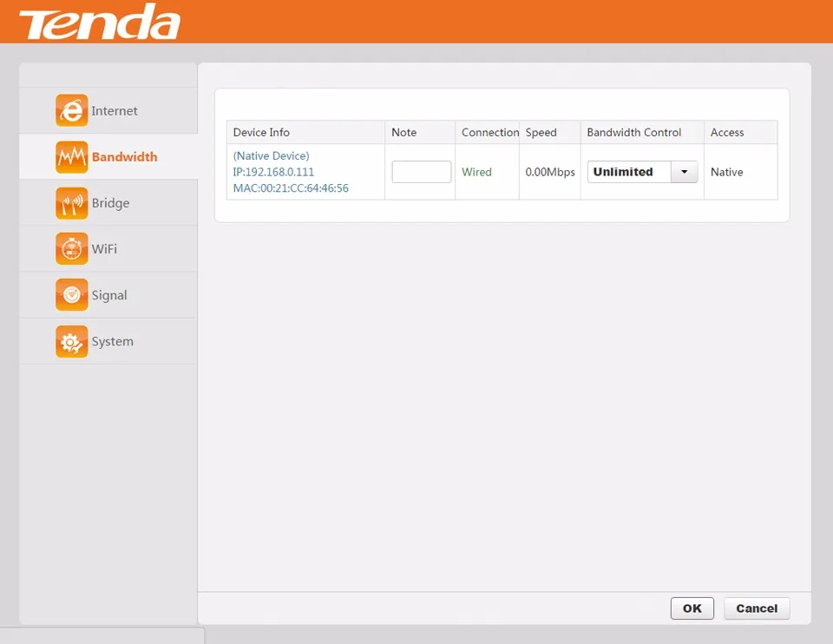Click the Bridge antenna icon
Screen dimensions: 833x644
click(x=72, y=203)
